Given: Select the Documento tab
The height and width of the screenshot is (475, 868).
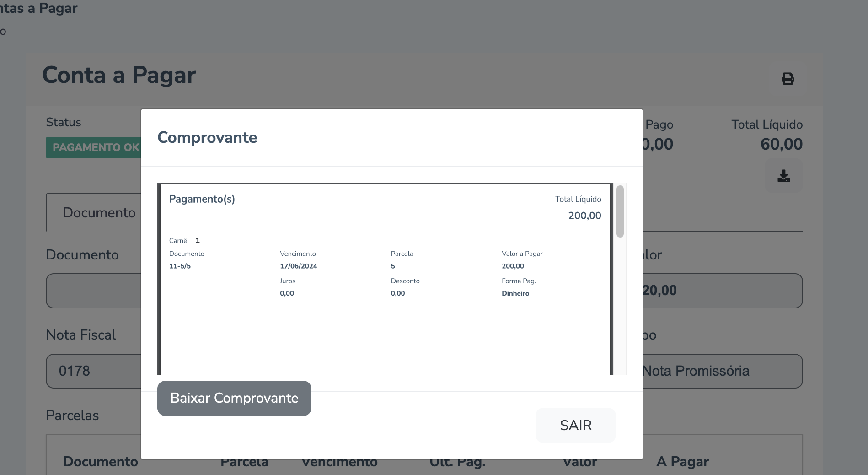Looking at the screenshot, I should [x=99, y=213].
